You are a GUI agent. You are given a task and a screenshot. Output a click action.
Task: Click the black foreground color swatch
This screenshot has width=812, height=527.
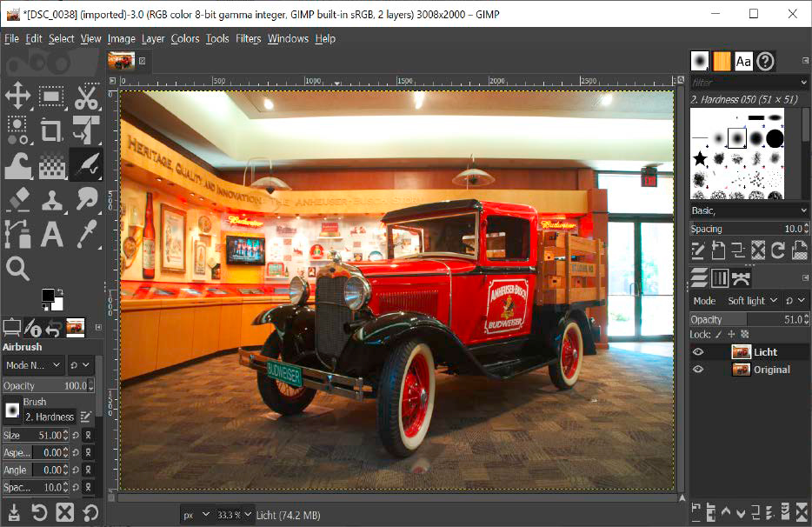coord(48,295)
